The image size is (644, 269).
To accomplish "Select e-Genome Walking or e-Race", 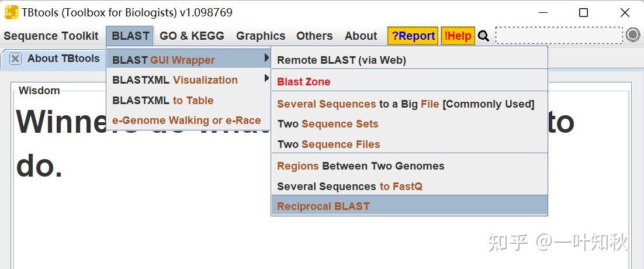I will pos(186,120).
